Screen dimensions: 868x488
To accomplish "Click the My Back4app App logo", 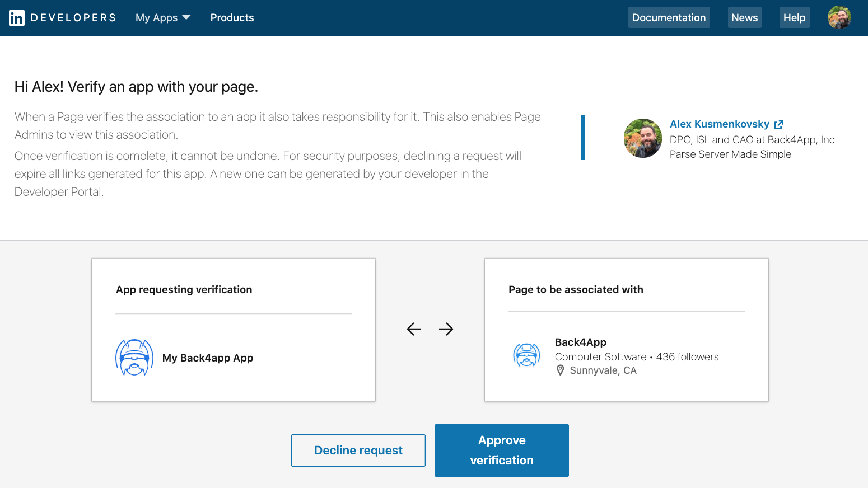I will point(134,358).
